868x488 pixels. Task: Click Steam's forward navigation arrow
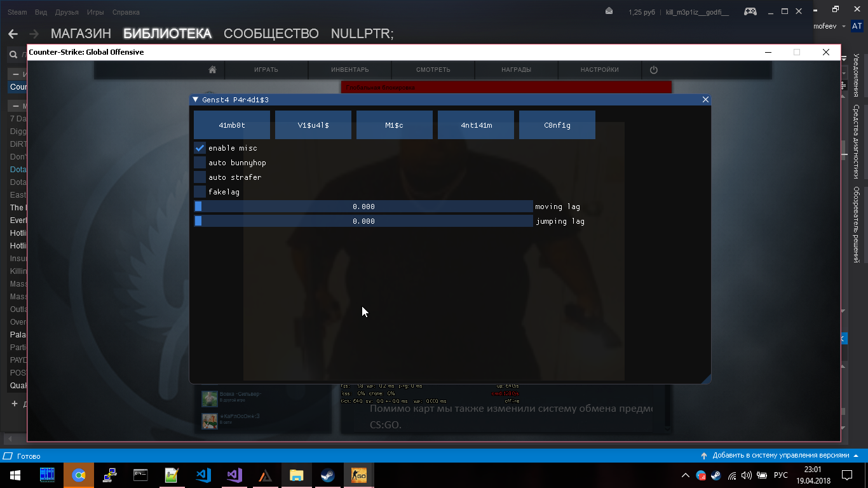[x=34, y=34]
